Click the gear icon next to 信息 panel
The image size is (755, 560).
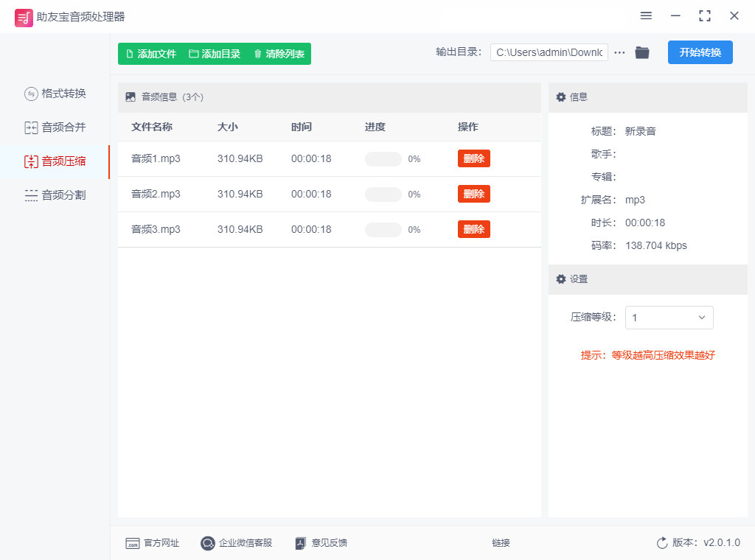click(560, 97)
